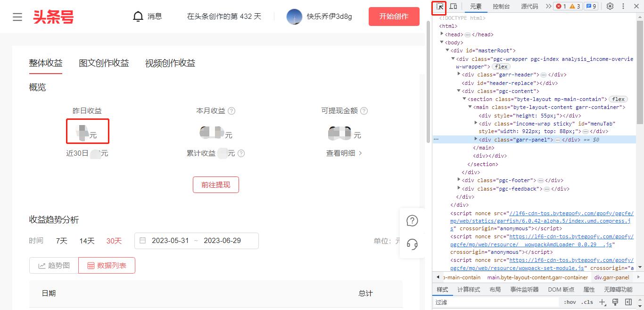Open DevTools settings gear
The height and width of the screenshot is (310, 644).
click(610, 6)
